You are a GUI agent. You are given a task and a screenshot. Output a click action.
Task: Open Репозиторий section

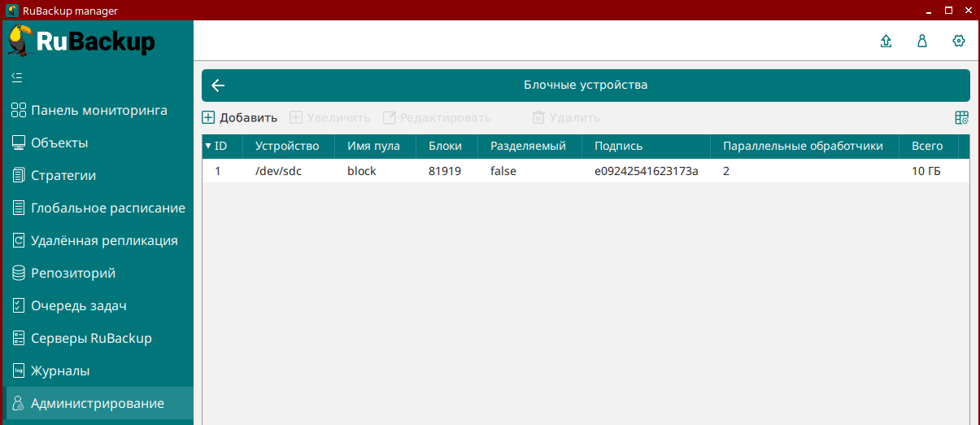click(97, 273)
